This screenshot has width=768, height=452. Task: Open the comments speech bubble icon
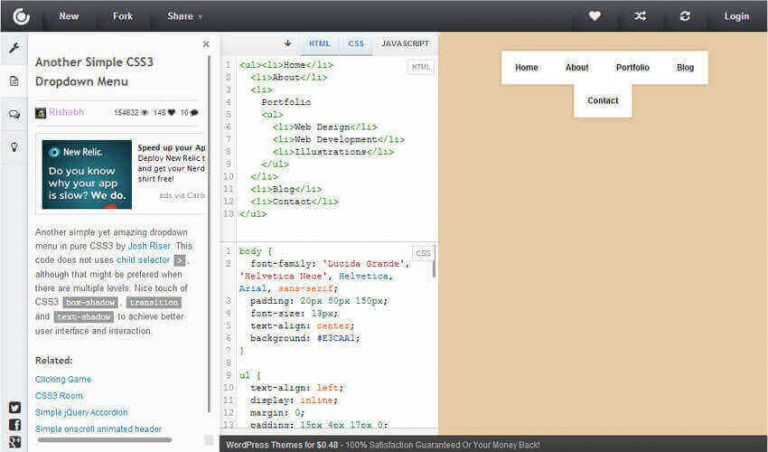pyautogui.click(x=14, y=114)
